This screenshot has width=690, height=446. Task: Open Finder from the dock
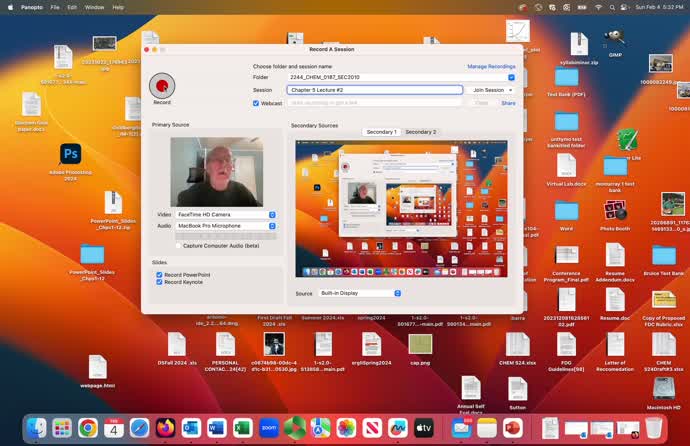37,428
